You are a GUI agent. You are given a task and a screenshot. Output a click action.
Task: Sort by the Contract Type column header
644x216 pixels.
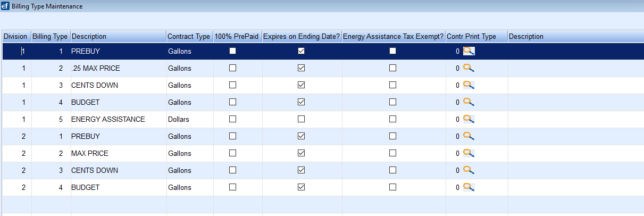click(x=189, y=37)
